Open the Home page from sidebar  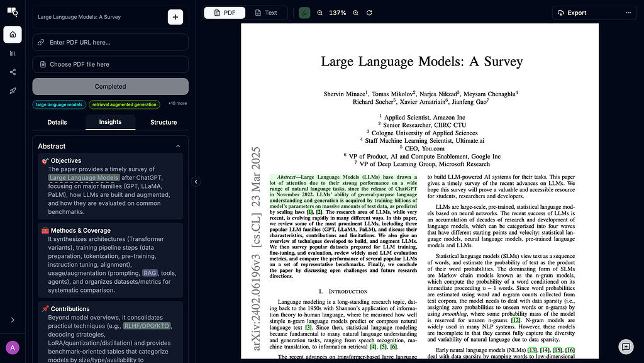click(13, 35)
